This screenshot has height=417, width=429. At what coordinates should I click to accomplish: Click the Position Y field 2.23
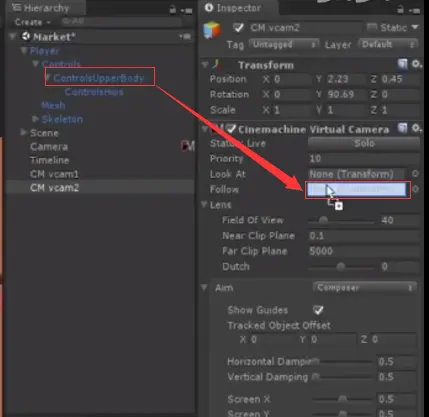pos(345,79)
